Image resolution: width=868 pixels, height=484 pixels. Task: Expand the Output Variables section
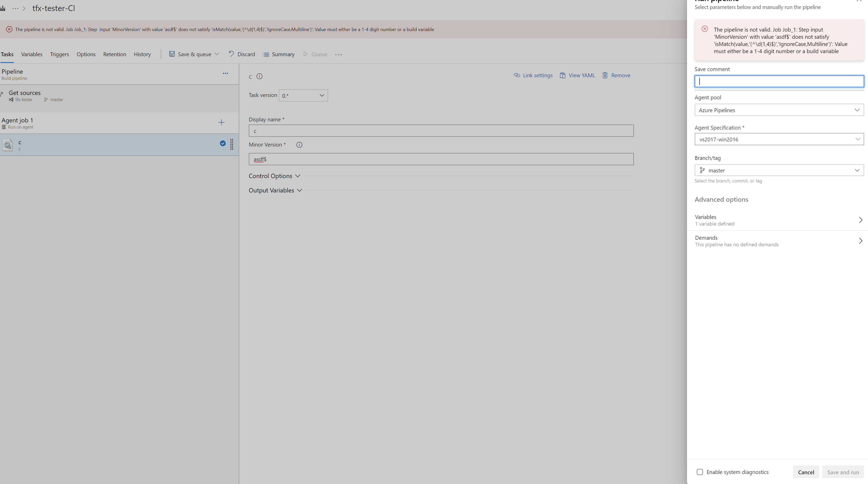point(275,191)
